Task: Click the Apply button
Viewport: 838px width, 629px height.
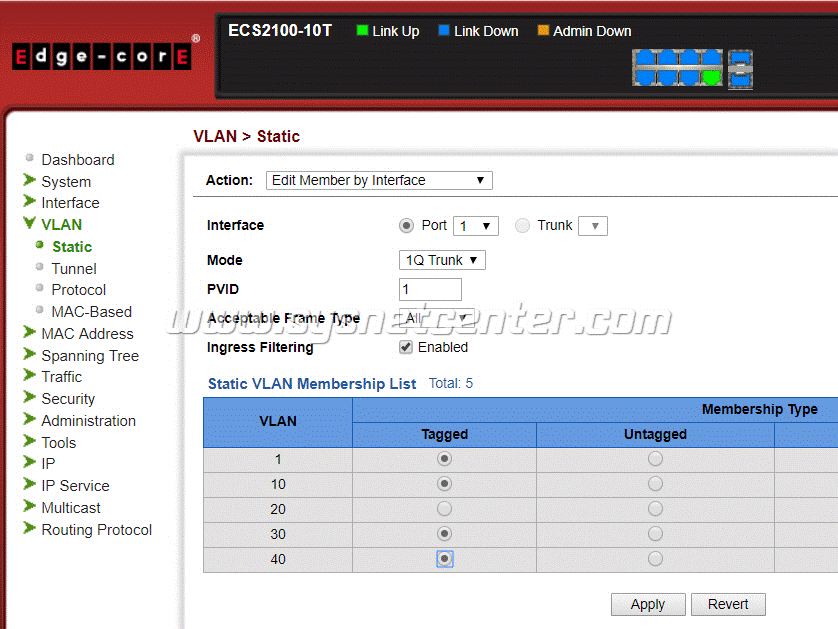Action: point(648,604)
